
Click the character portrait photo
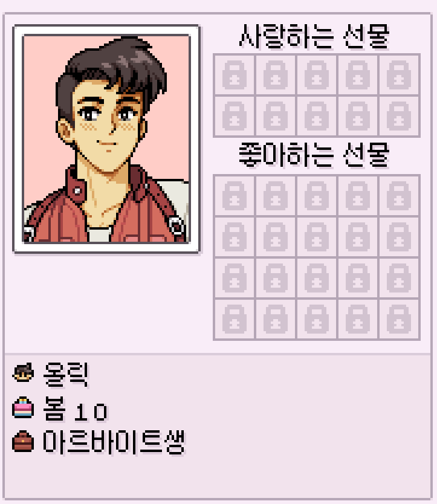[x=106, y=139]
